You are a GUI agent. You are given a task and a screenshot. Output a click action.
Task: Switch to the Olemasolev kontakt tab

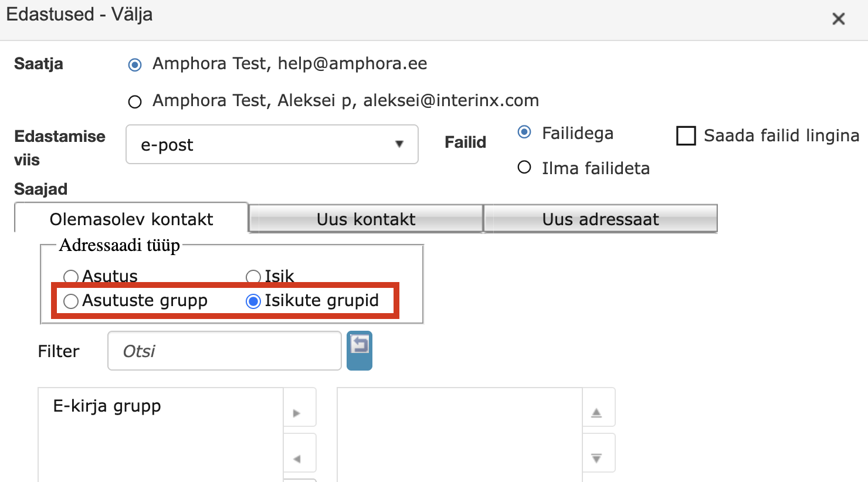click(131, 219)
